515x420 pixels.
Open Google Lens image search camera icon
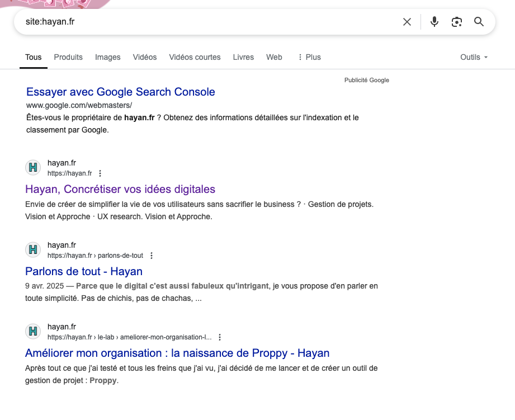click(x=456, y=22)
